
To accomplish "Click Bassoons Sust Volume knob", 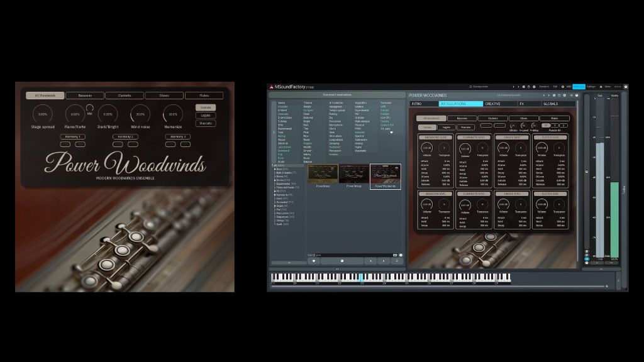I will [427, 148].
